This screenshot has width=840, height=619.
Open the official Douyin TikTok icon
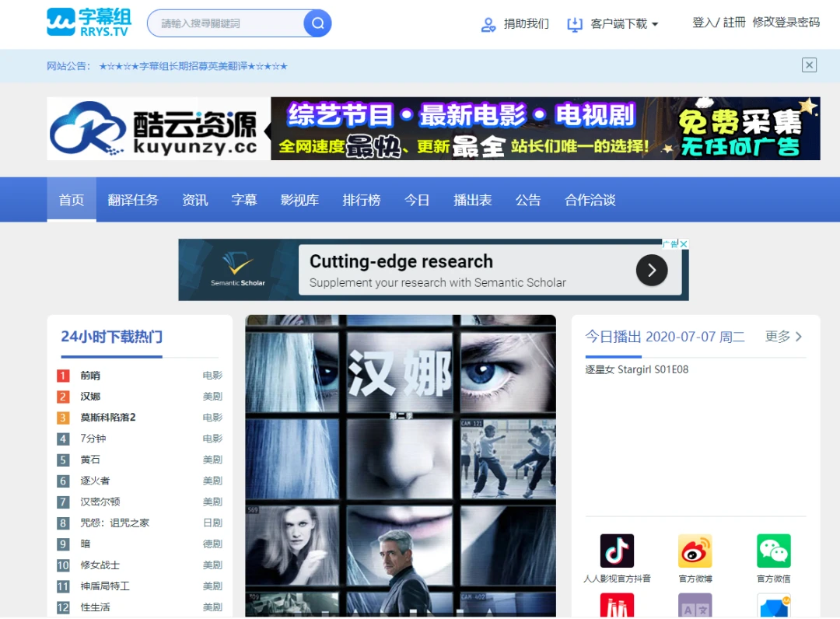[617, 551]
